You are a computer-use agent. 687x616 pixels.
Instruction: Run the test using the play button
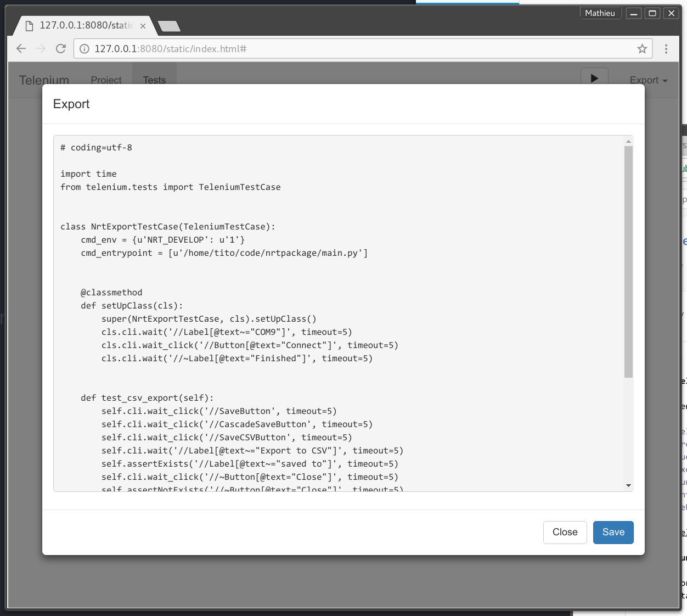point(594,79)
